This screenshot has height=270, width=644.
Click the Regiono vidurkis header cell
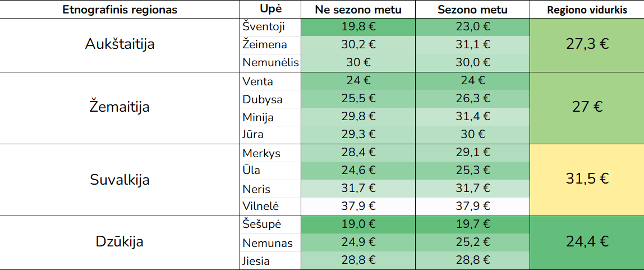[x=587, y=10]
